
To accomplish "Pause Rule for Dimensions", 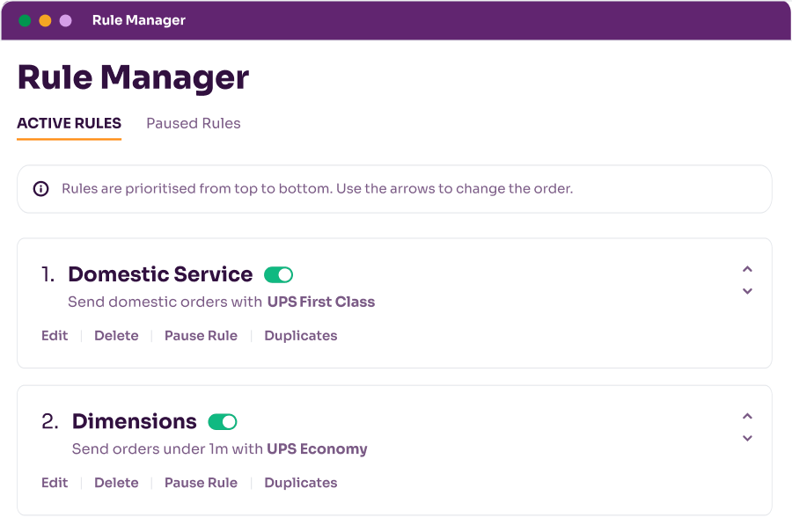I will pyautogui.click(x=201, y=483).
